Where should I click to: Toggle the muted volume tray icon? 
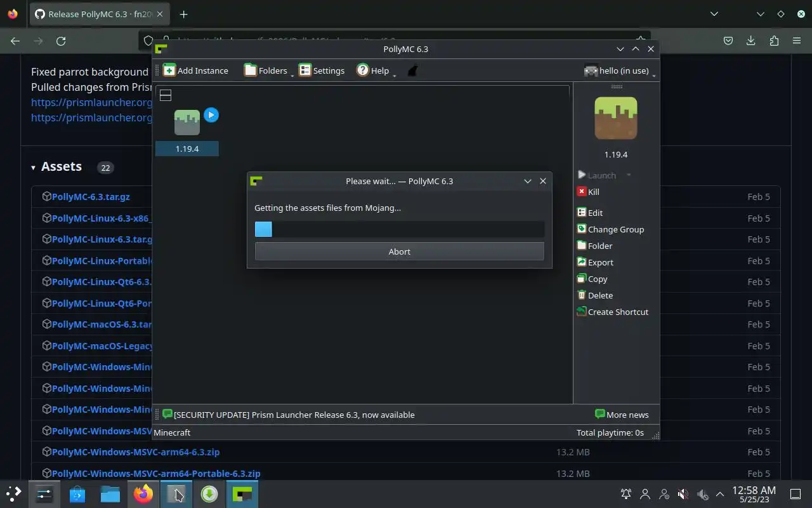(683, 494)
